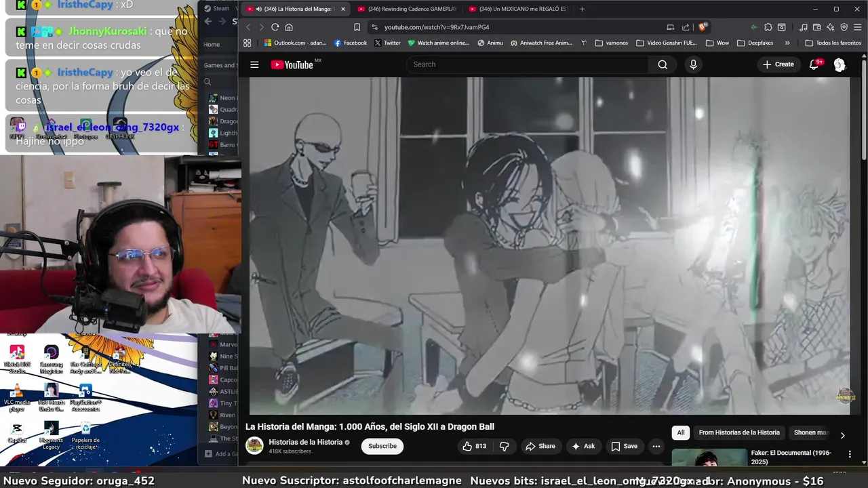The width and height of the screenshot is (868, 488).
Task: Open the TikTok LIVE Studio shortcut icon
Action: pyautogui.click(x=17, y=359)
